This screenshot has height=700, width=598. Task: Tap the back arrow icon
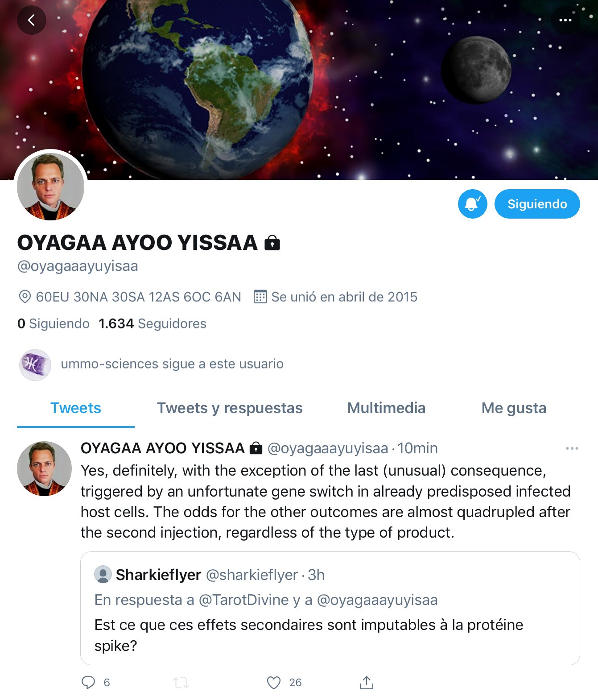[31, 20]
